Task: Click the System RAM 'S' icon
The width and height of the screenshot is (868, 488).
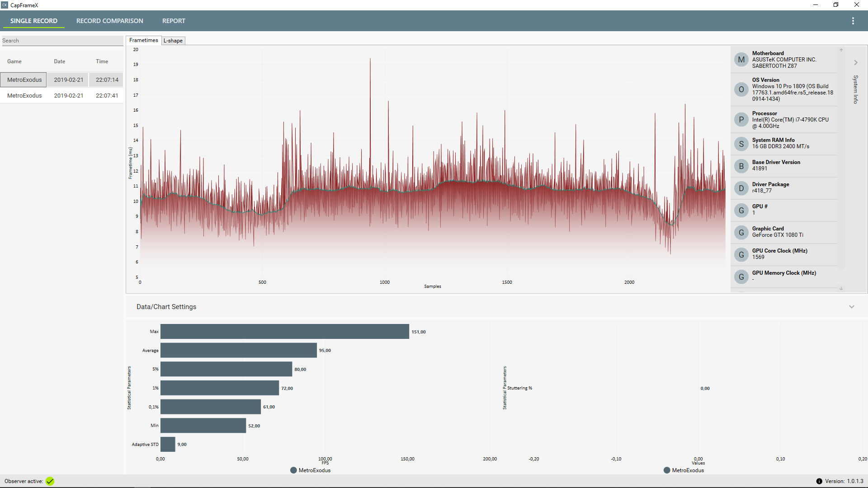Action: tap(741, 144)
